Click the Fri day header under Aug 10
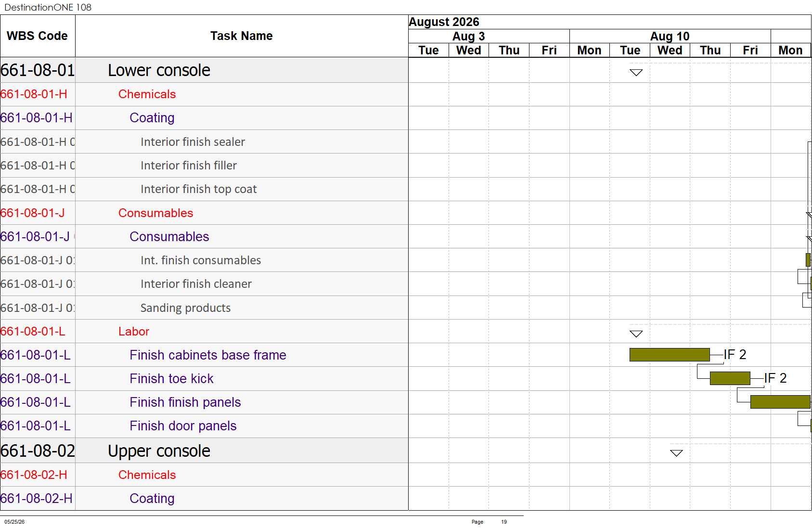 [x=750, y=51]
